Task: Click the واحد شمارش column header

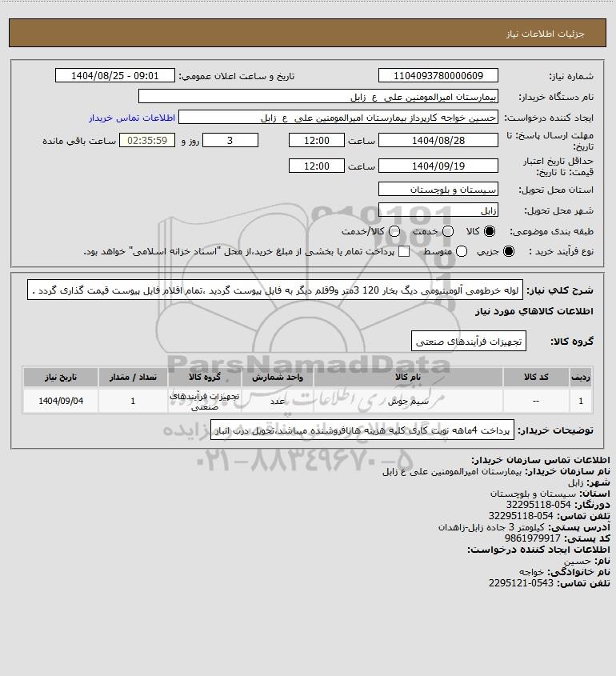Action: tap(278, 378)
